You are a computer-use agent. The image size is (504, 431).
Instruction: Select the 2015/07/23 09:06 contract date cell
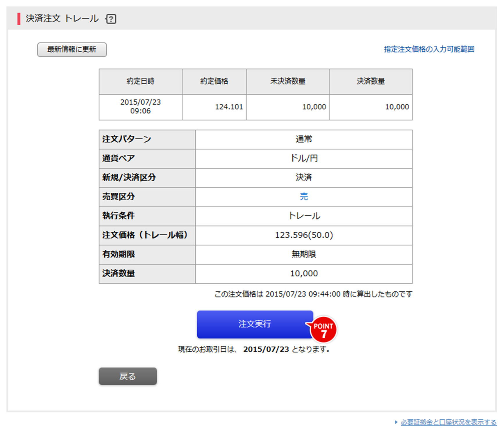tap(140, 106)
